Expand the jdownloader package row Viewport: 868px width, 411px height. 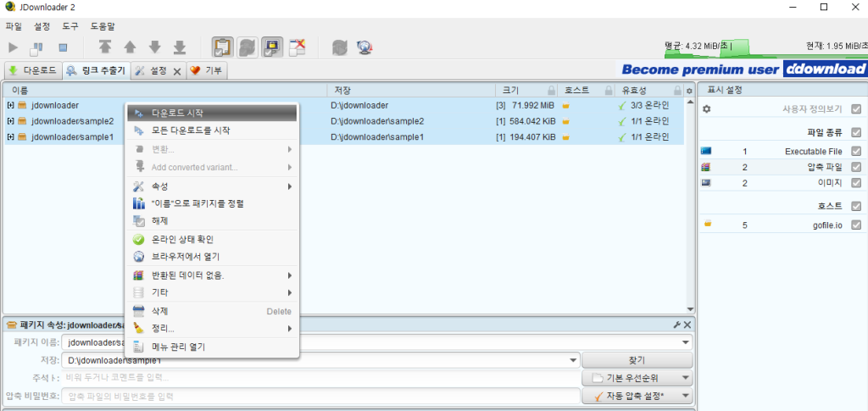pos(10,105)
